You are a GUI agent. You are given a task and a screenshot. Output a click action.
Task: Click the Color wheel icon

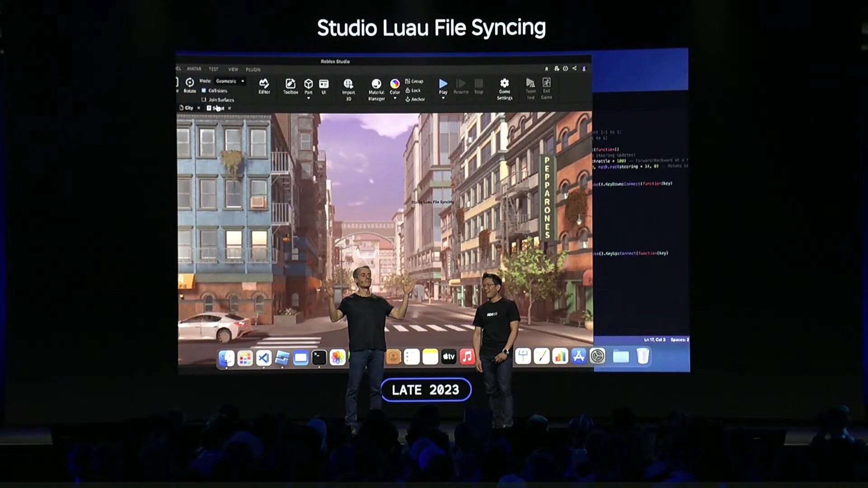point(395,84)
